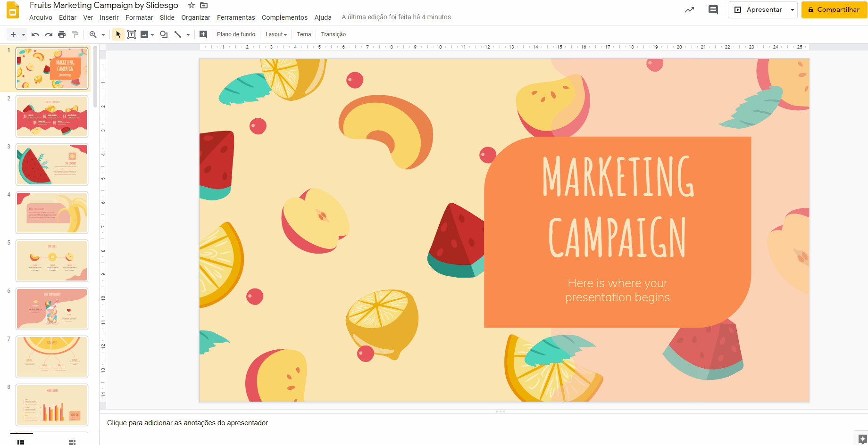
Task: Select the text box tool
Action: 132,34
